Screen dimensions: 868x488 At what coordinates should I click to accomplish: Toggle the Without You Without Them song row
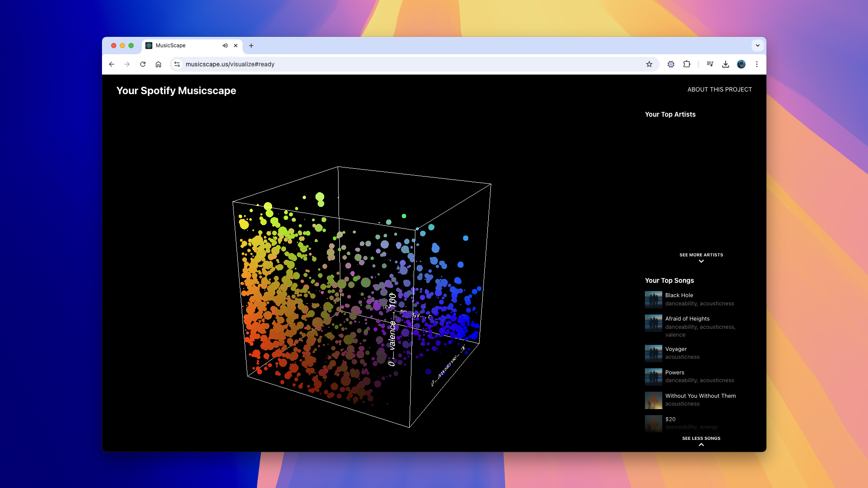pos(701,400)
